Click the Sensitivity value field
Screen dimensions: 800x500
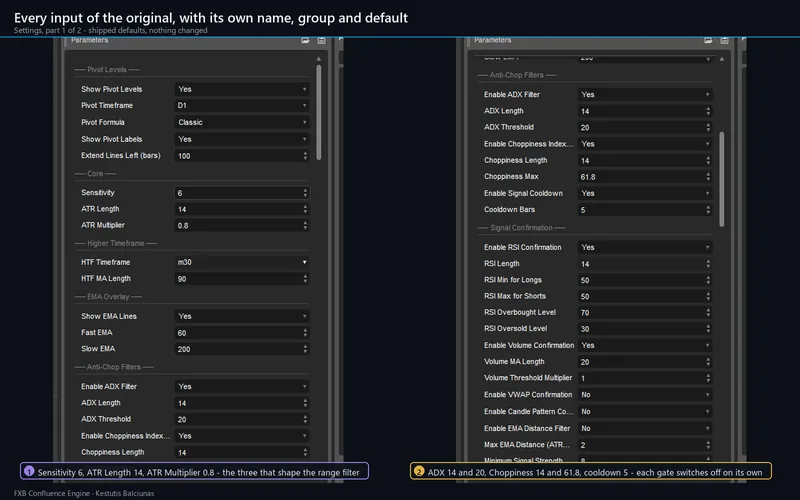click(x=242, y=193)
